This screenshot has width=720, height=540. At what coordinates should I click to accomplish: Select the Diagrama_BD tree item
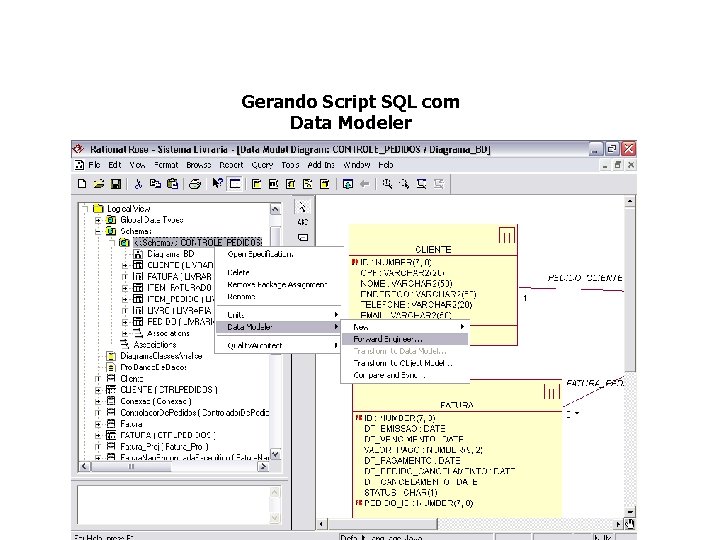coord(170,254)
